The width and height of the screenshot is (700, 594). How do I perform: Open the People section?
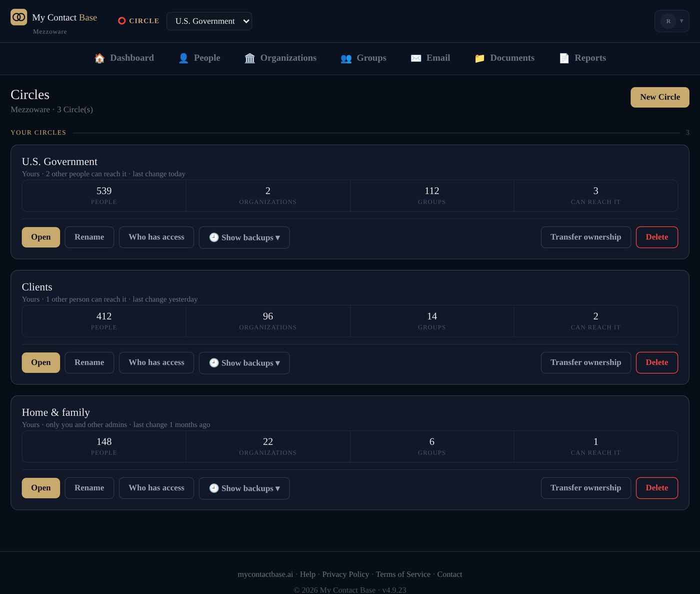pyautogui.click(x=199, y=58)
